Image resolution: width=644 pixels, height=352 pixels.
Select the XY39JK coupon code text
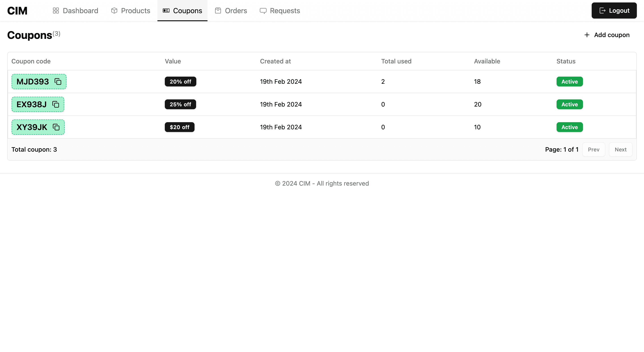pos(32,127)
